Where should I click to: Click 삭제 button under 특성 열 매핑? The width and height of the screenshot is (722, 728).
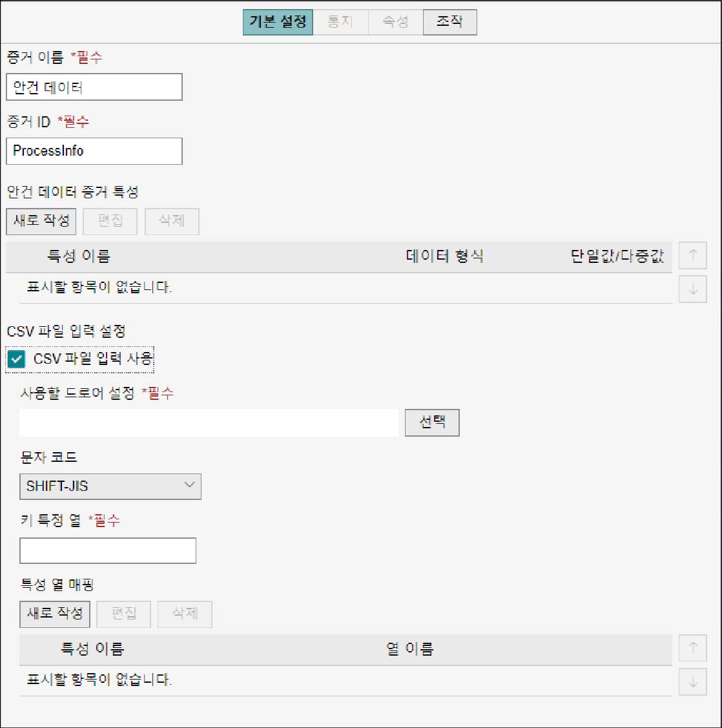pyautogui.click(x=185, y=614)
